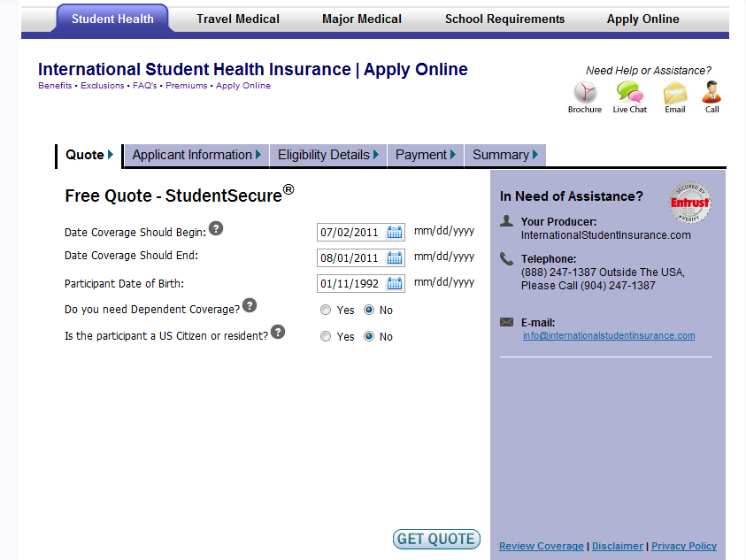
Task: Open the School Requirements tab
Action: pyautogui.click(x=504, y=19)
